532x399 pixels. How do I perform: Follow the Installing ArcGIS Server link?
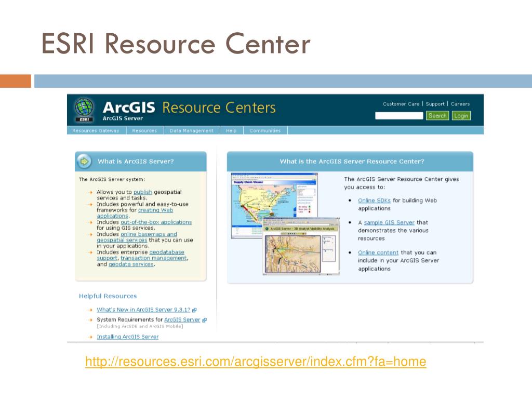(x=128, y=337)
